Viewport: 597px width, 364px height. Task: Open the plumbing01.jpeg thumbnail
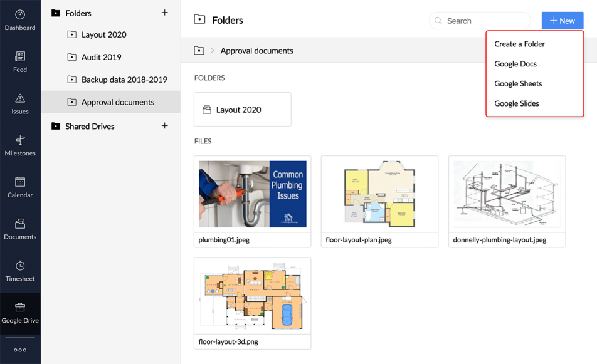(252, 194)
